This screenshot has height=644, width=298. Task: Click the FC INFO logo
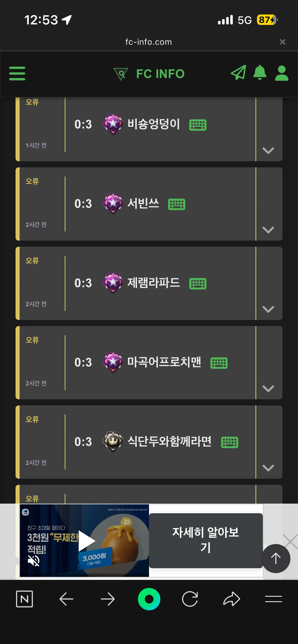(x=149, y=74)
